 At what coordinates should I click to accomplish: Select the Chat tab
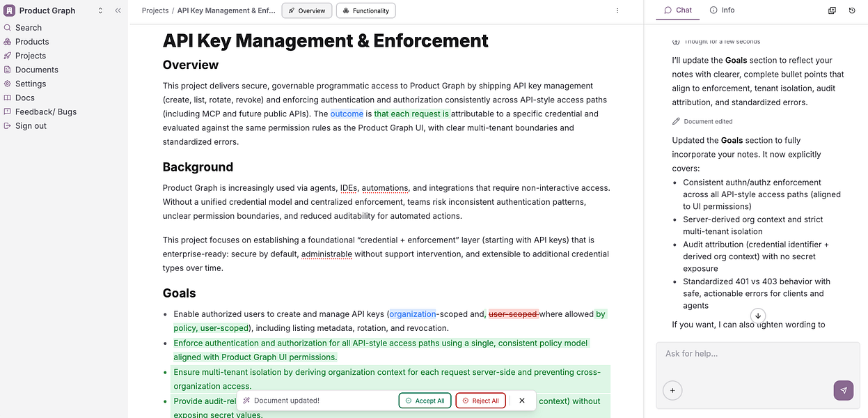[x=678, y=10]
